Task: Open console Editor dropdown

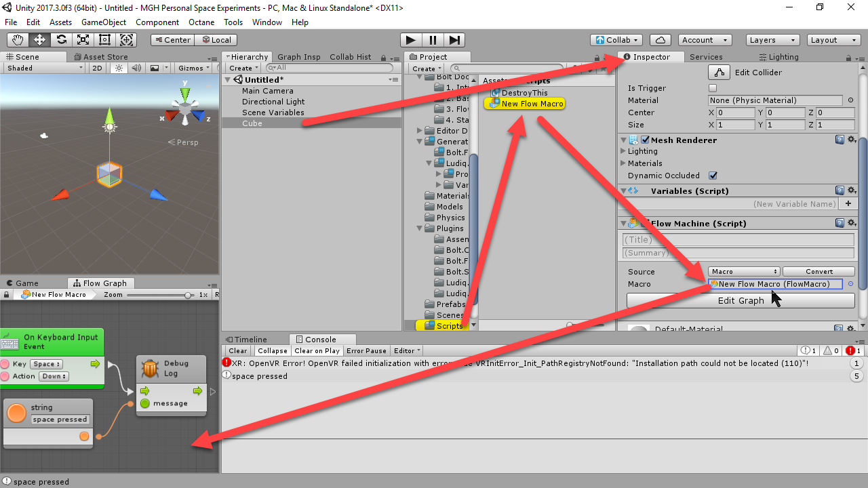Action: (407, 350)
